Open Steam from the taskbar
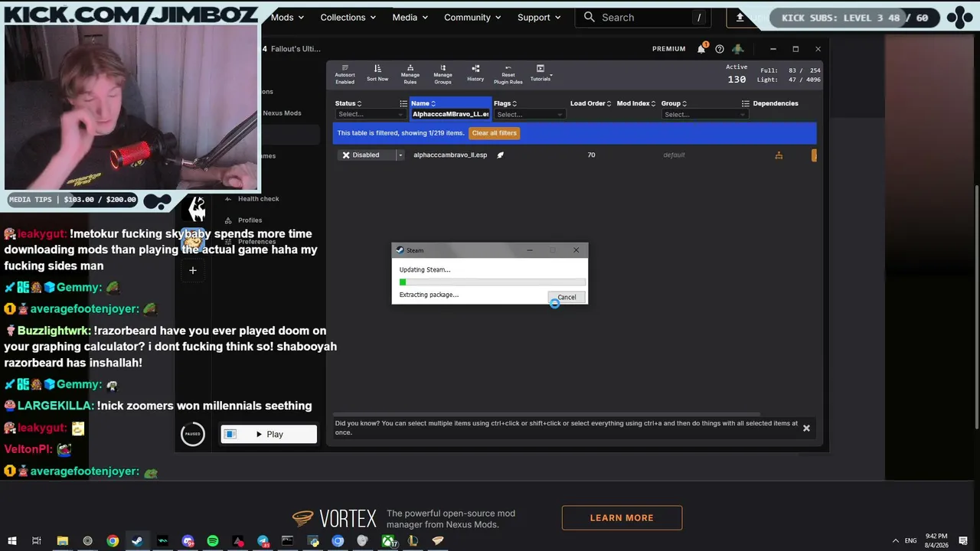980x551 pixels. point(137,541)
